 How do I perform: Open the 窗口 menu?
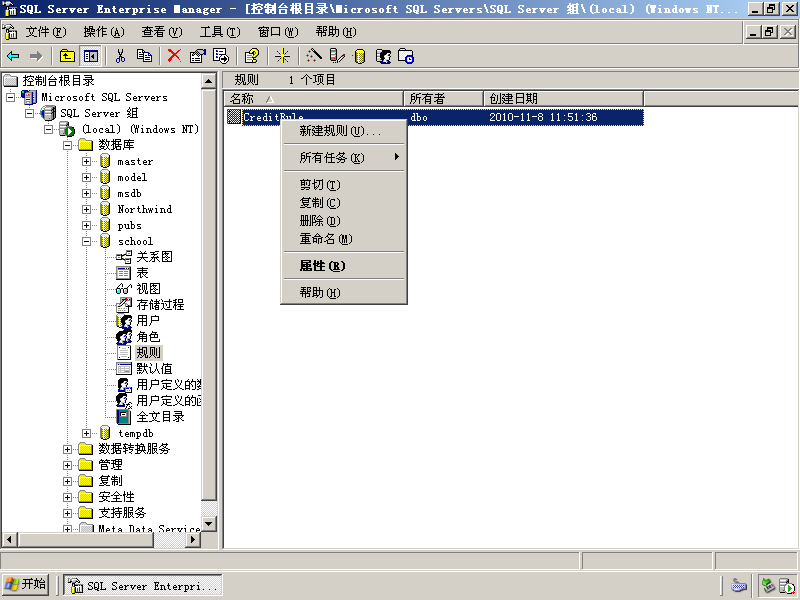[x=278, y=32]
